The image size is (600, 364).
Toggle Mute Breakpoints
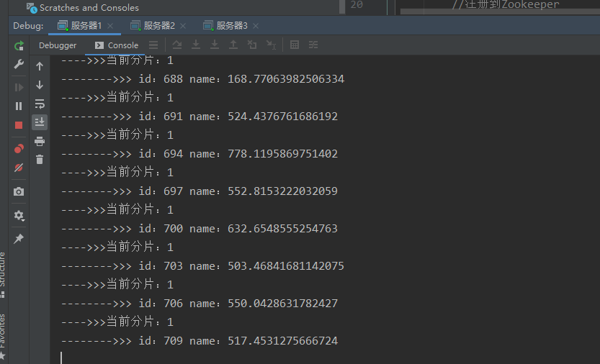tap(19, 168)
